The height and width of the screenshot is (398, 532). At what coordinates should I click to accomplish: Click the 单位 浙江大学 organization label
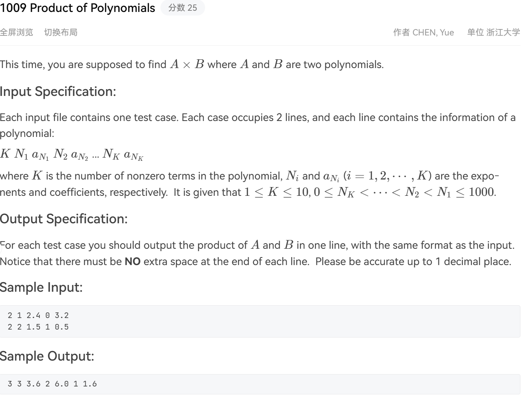(494, 32)
